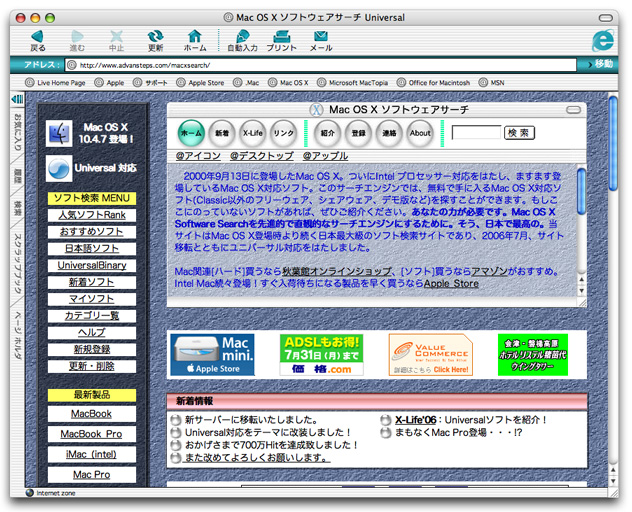Click the Back (戻る) toolbar icon
Viewport: 632px width, 512px height.
(38, 38)
